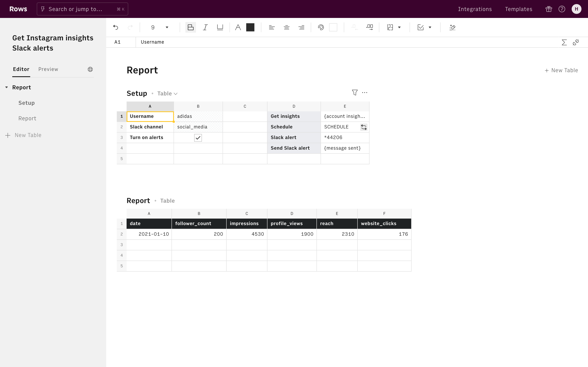Click the refresh/sync icon on Schedule row
This screenshot has width=588, height=367.
[x=364, y=127]
